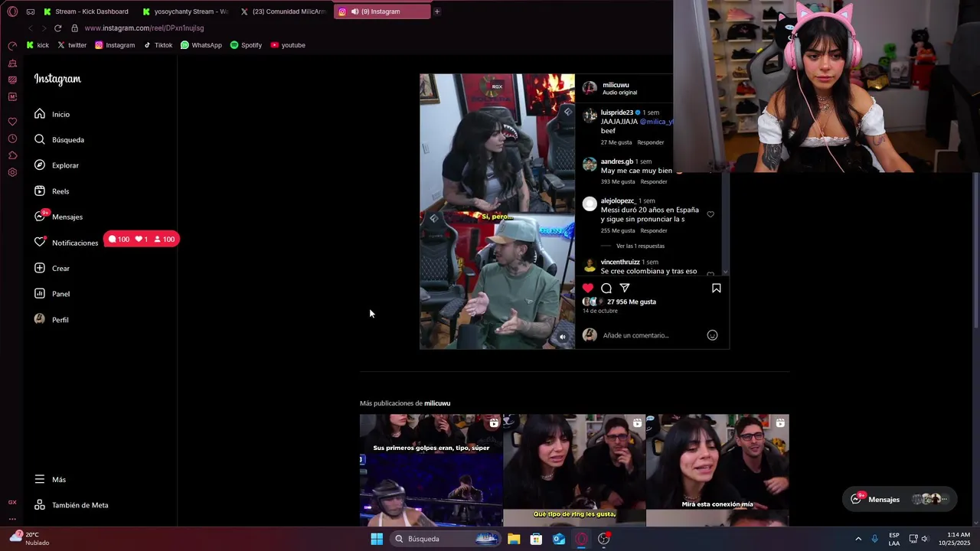Toggle the reel video sound icon

click(x=563, y=337)
